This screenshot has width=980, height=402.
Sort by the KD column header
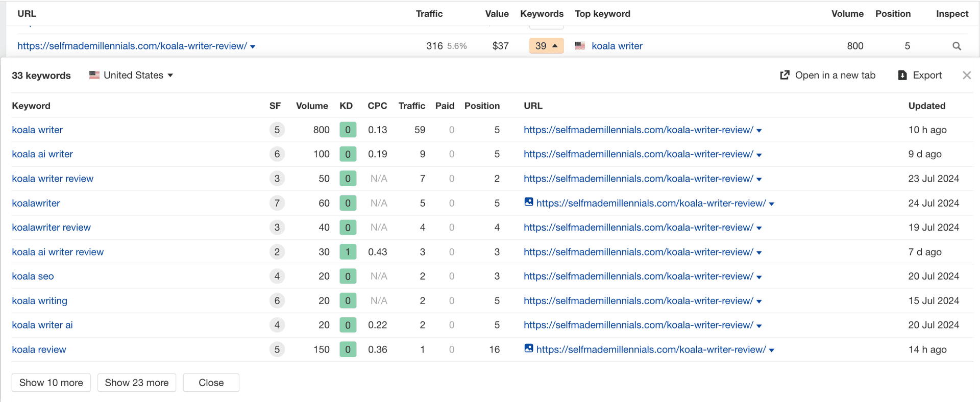coord(346,106)
